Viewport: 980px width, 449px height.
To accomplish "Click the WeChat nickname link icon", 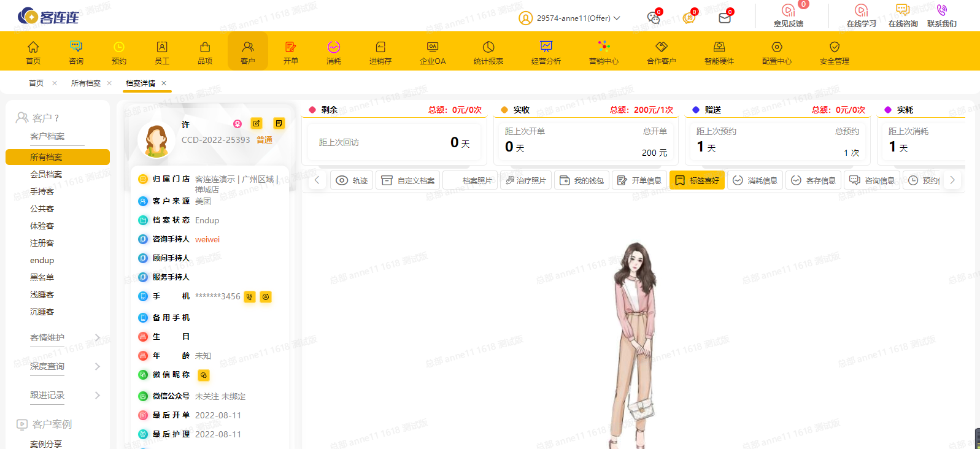I will [204, 375].
